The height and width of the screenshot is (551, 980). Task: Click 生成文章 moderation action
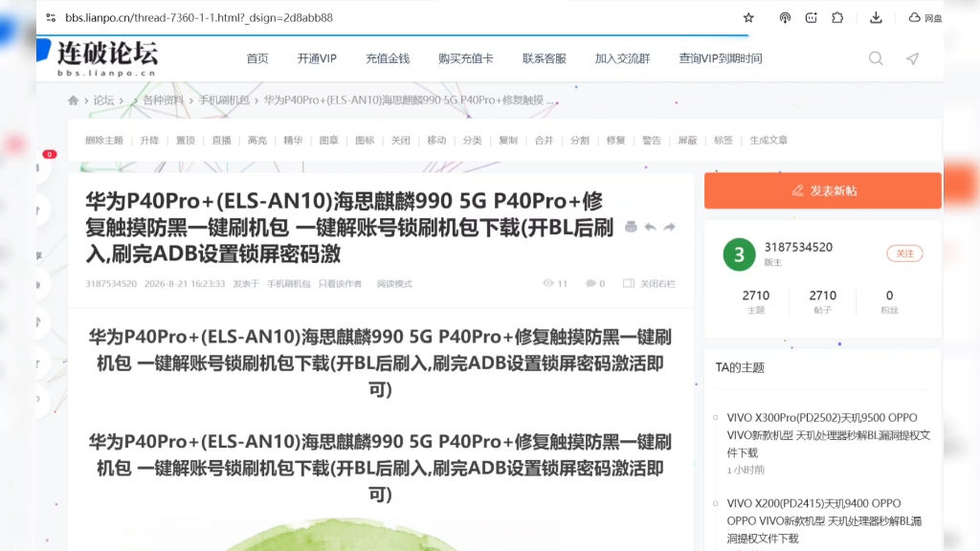tap(768, 141)
